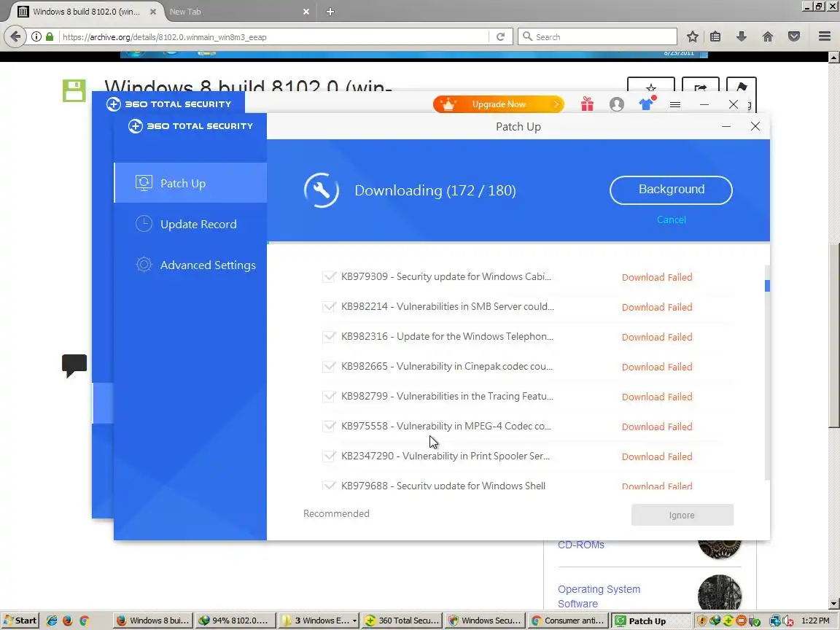Switch to 94% 8102.0 download taskbar item
Viewport: 840px width, 630px height.
pos(236,621)
